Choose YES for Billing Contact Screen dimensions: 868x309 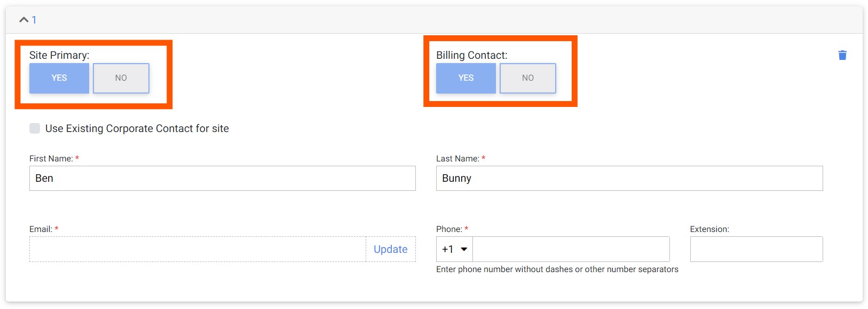tap(465, 78)
